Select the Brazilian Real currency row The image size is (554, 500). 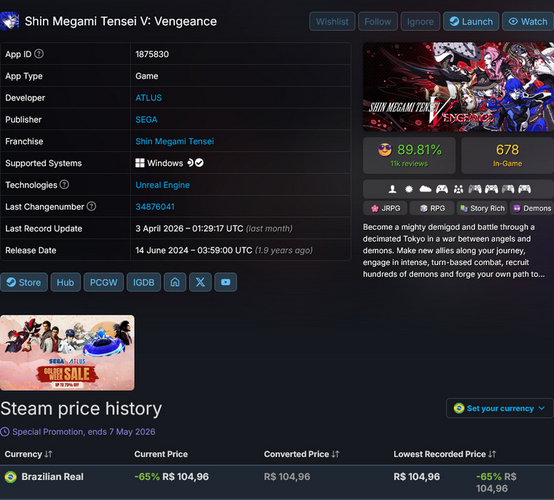coord(277,482)
